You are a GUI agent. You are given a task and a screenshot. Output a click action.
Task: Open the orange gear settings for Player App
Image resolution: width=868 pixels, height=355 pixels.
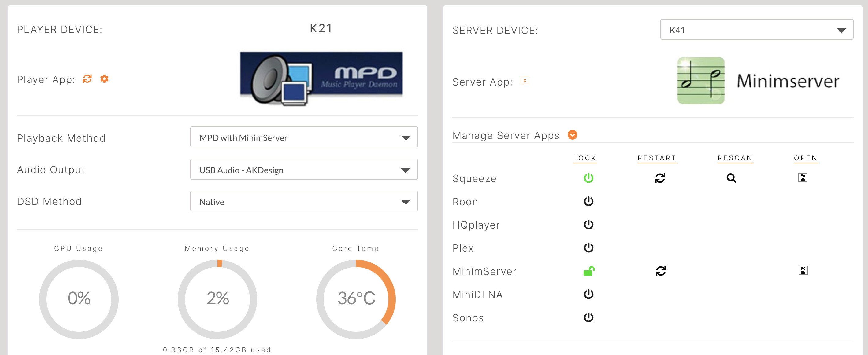pos(105,79)
